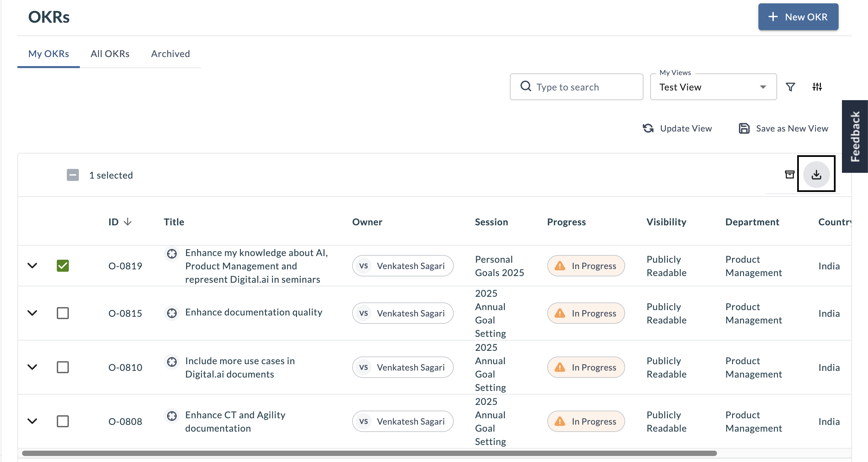Switch to the All OKRs tab
This screenshot has height=462, width=868.
click(x=110, y=54)
